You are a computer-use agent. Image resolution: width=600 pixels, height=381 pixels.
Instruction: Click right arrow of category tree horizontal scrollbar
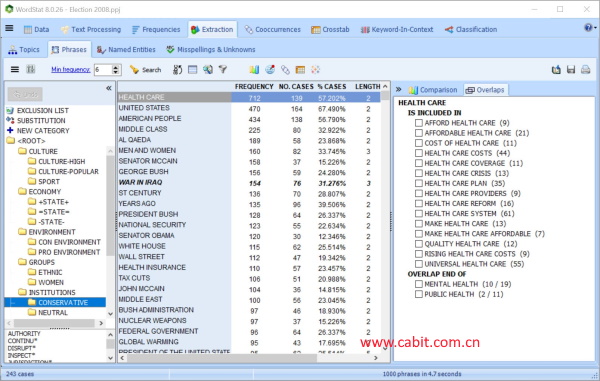101,323
